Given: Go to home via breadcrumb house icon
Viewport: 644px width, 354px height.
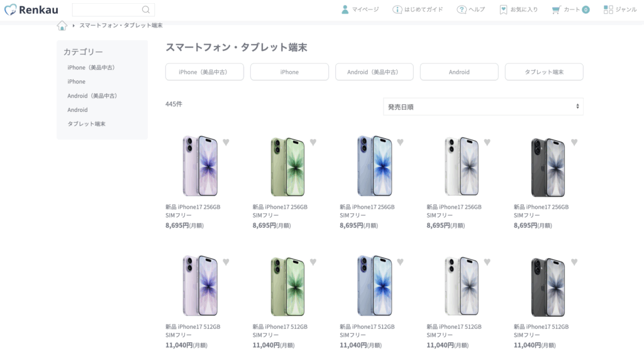Looking at the screenshot, I should pos(62,26).
